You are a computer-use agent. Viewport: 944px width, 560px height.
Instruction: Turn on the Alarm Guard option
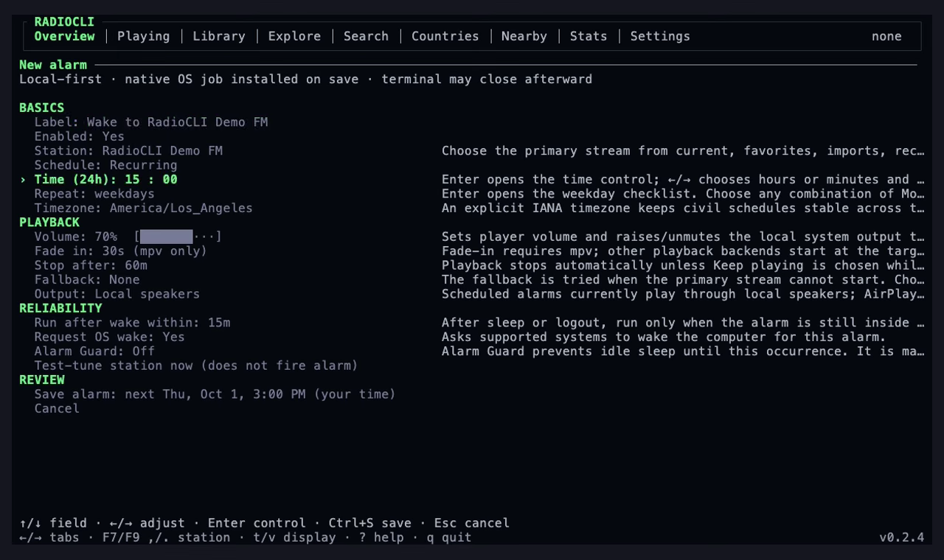pos(94,351)
